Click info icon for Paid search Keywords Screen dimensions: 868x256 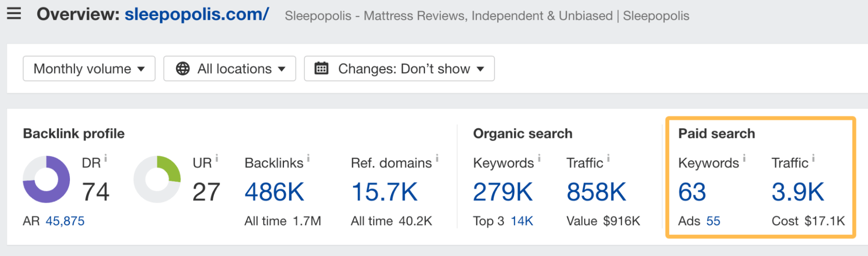click(744, 158)
